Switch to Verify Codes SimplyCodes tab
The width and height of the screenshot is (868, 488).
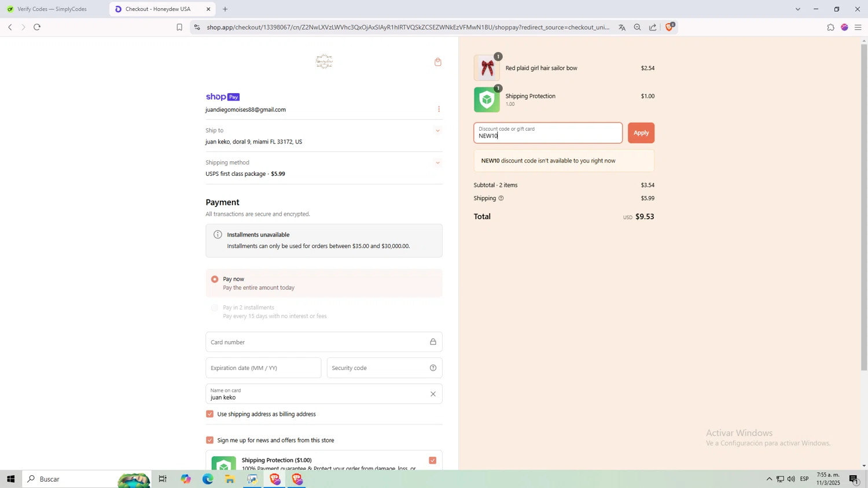point(53,9)
